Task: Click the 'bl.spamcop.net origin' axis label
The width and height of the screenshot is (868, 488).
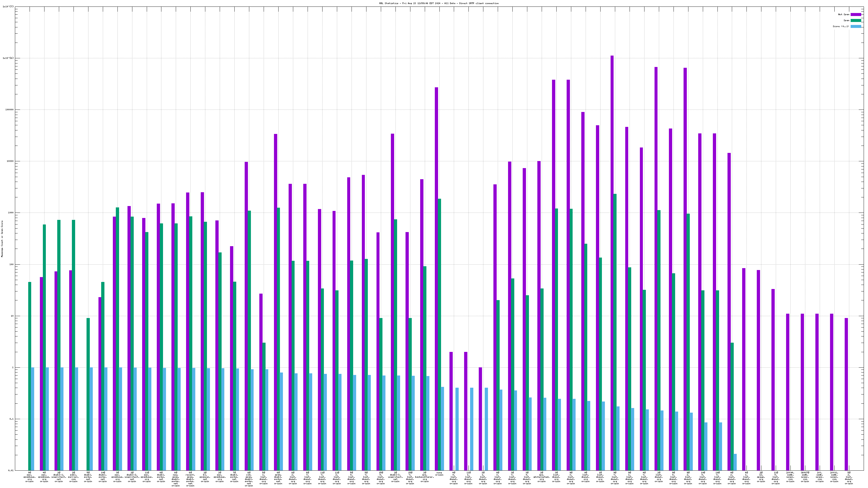Action: click(205, 477)
